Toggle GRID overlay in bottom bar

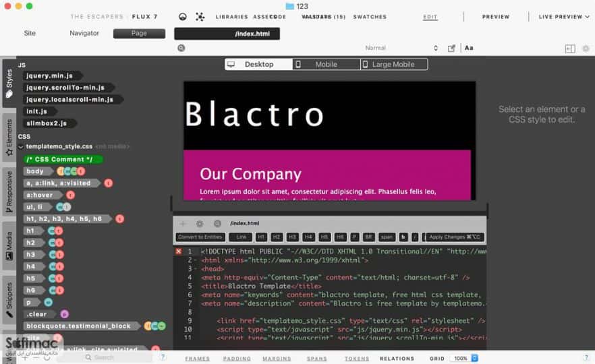(x=436, y=359)
